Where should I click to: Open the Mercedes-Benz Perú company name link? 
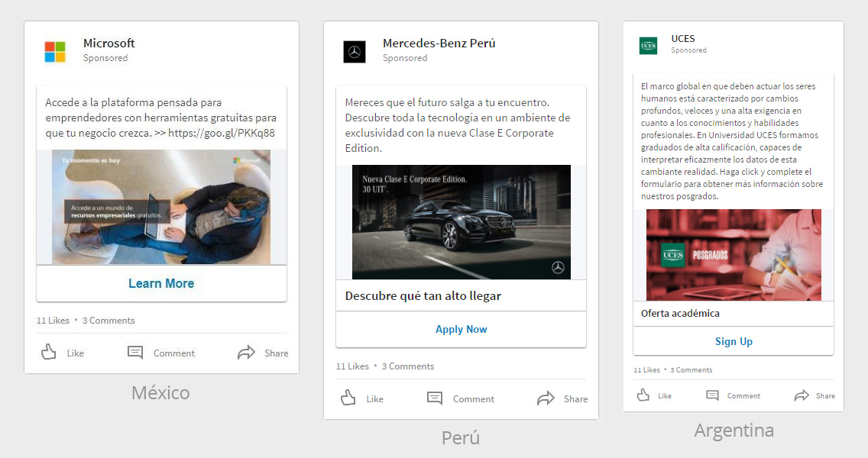(439, 44)
